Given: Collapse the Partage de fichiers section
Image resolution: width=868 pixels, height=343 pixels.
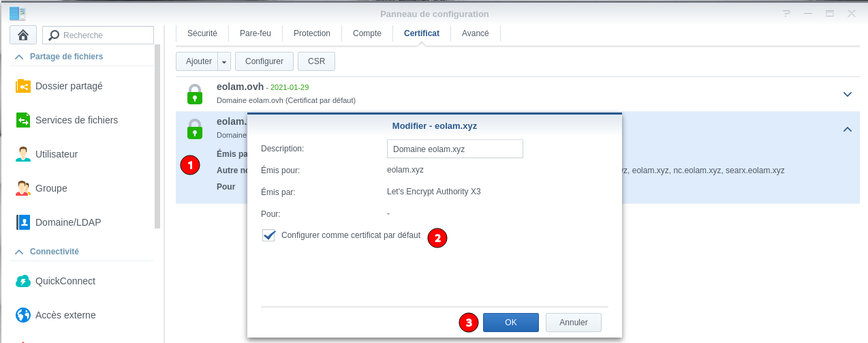Looking at the screenshot, I should tap(19, 57).
